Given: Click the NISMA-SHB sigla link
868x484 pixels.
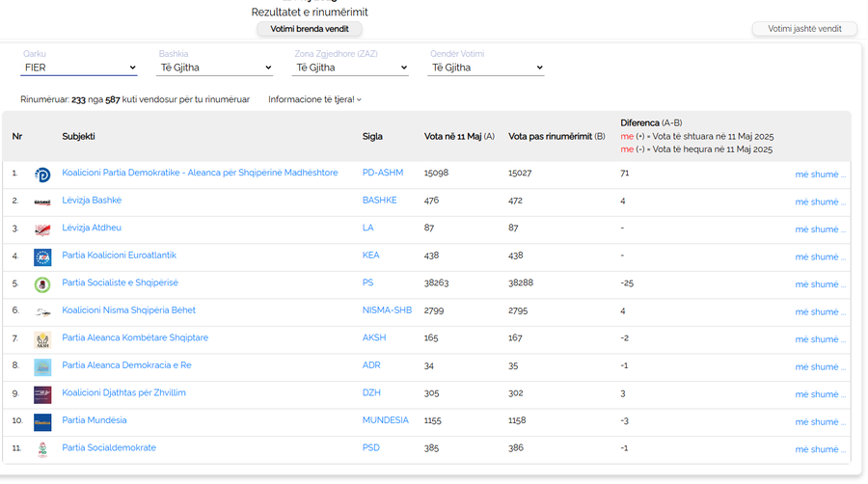Looking at the screenshot, I should pyautogui.click(x=387, y=310).
